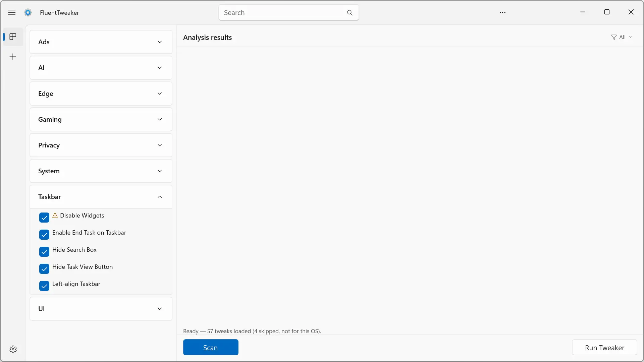Expand the Ads category
Screen dimensions: 644x362
(x=101, y=42)
